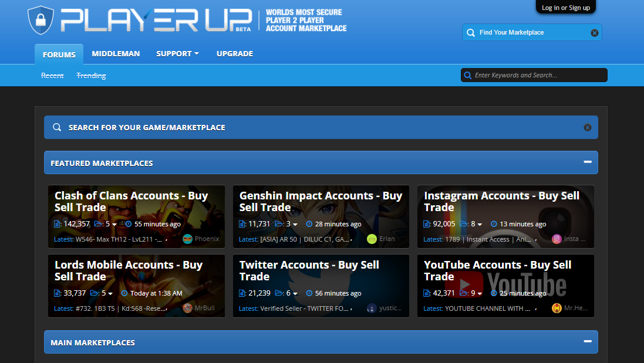This screenshot has height=363, width=644.
Task: Expand sub-forums dropdown on YouTube card
Action: 480,294
